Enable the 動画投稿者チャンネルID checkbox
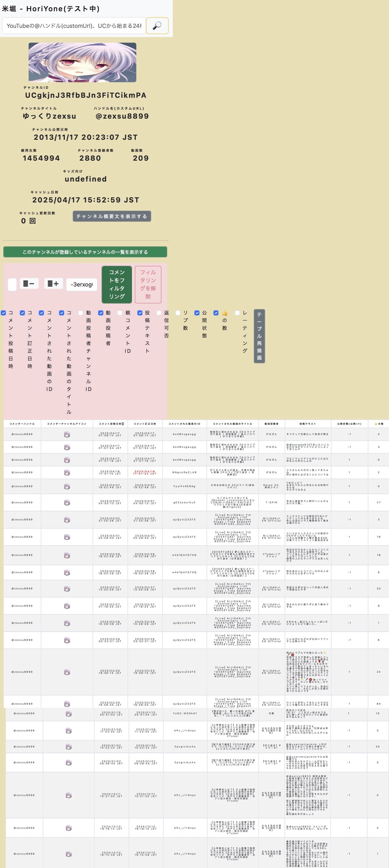This screenshot has width=389, height=868. [80, 313]
